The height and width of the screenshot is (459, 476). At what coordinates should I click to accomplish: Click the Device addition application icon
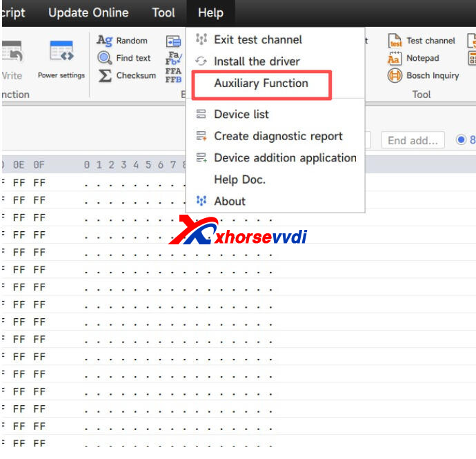[x=201, y=157]
